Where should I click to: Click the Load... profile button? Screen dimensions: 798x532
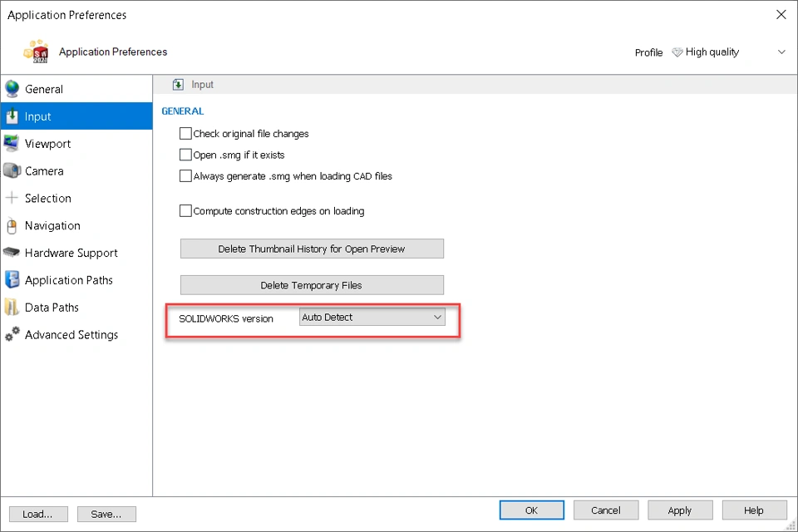pyautogui.click(x=38, y=514)
